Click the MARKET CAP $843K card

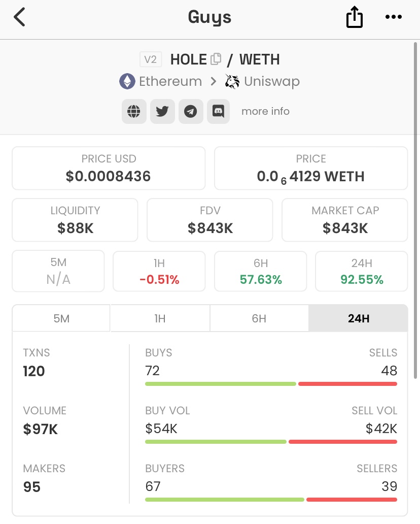tap(344, 220)
